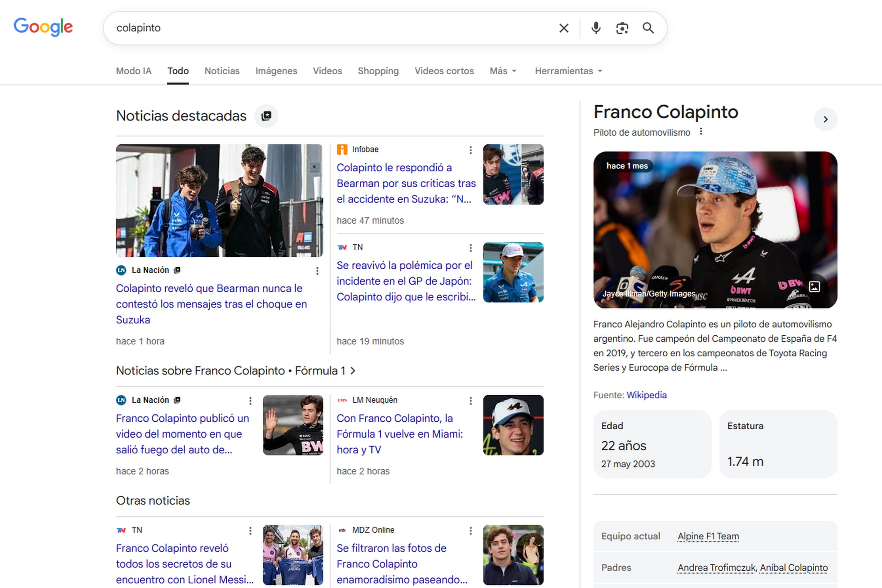Click the Google logo

[43, 27]
